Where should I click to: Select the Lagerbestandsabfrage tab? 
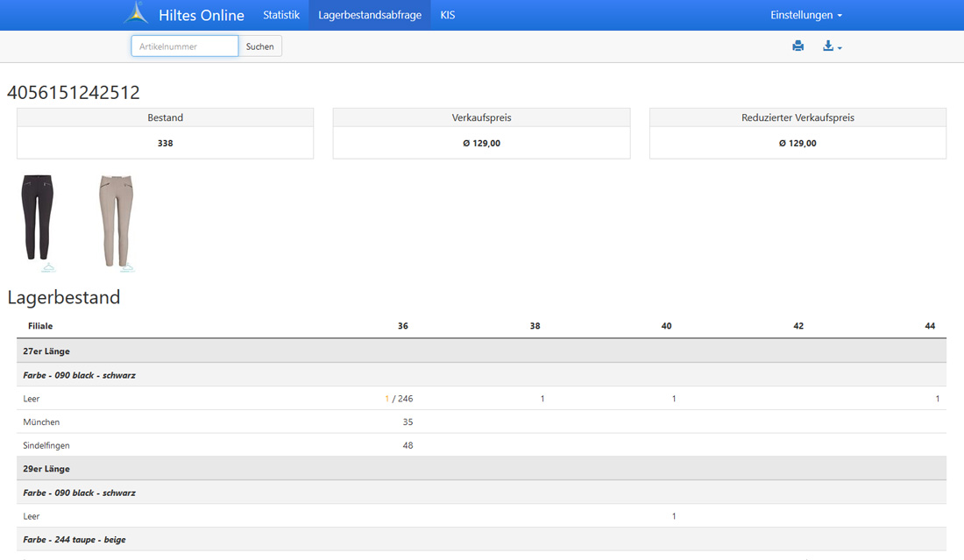pyautogui.click(x=369, y=15)
